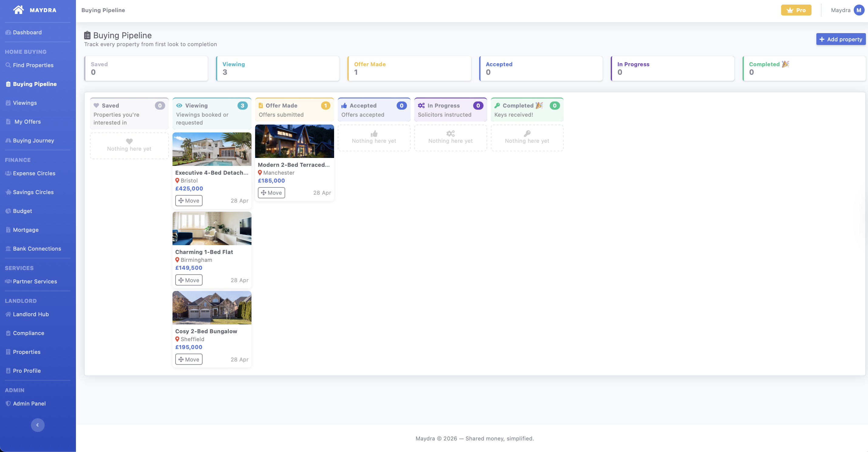The image size is (868, 452).
Task: Open the Maydra user account menu
Action: point(847,10)
